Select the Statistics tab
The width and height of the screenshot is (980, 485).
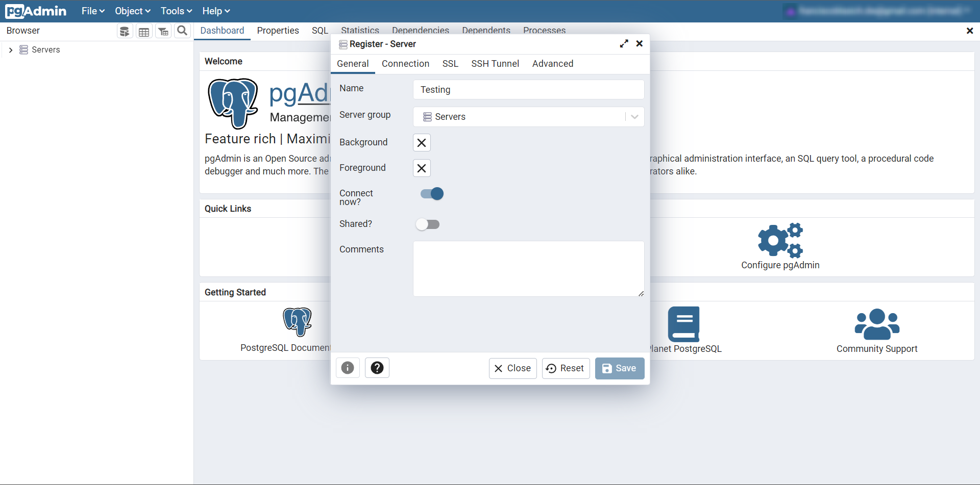[360, 31]
